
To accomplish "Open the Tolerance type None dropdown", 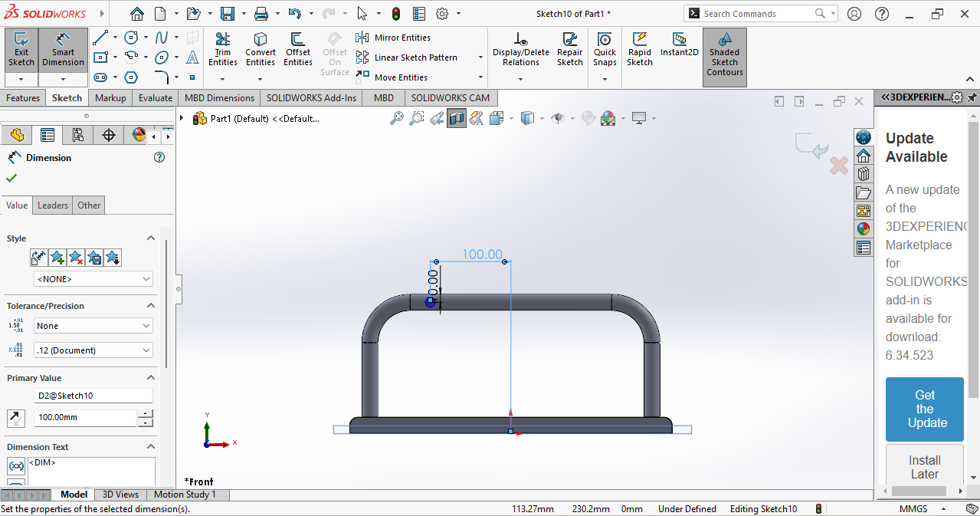I will point(93,326).
